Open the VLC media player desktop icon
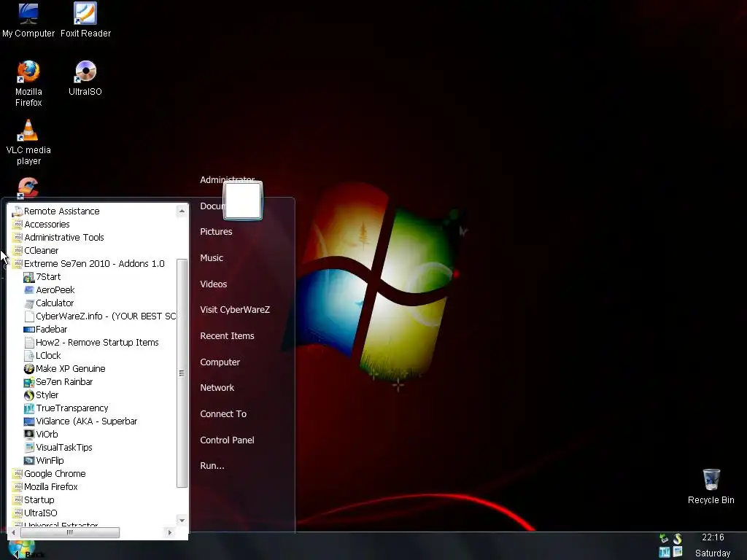This screenshot has height=560, width=747. coord(28,142)
